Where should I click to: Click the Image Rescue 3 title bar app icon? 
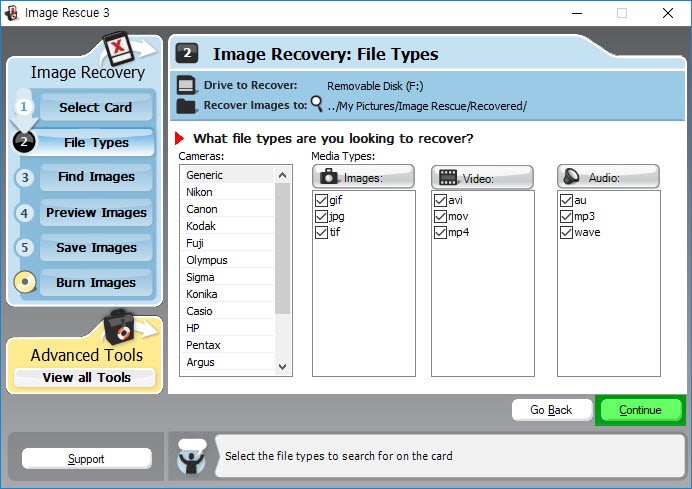(11, 13)
